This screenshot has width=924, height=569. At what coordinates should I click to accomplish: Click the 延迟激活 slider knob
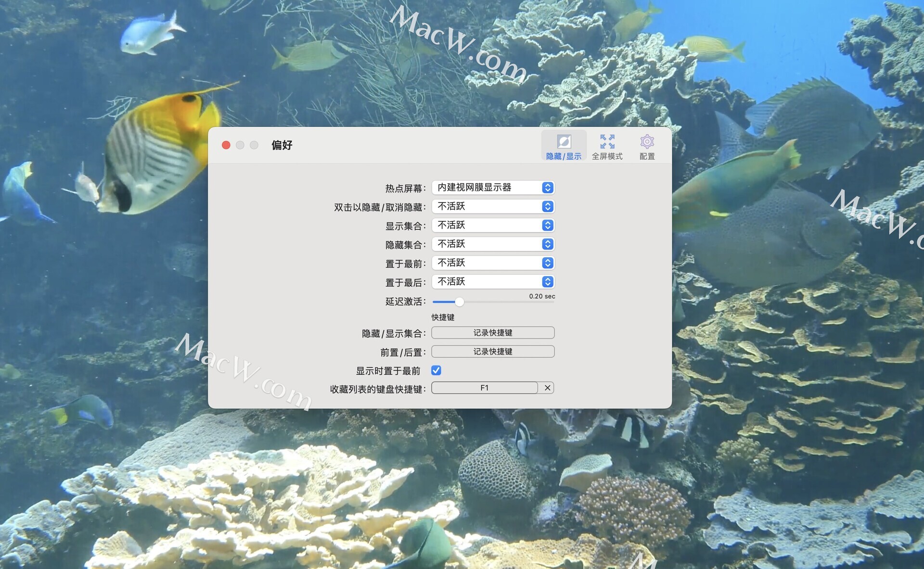460,302
